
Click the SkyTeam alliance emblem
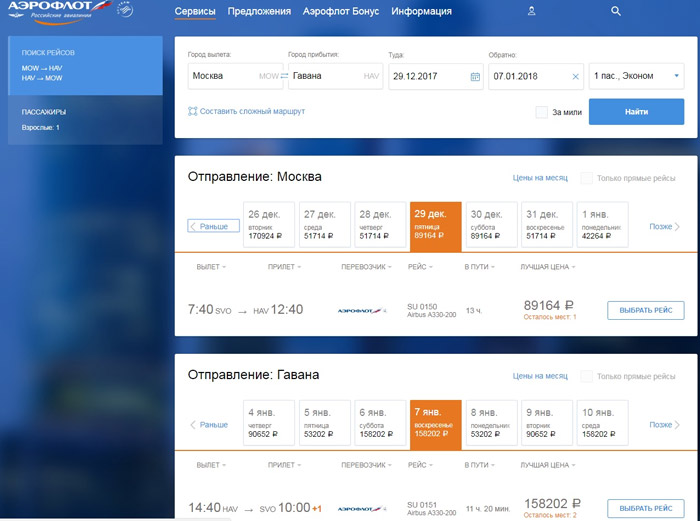point(125,9)
